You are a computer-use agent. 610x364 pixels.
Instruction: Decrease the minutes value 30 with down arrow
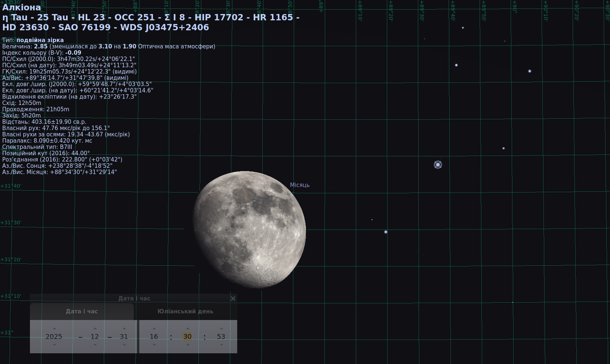tap(188, 345)
